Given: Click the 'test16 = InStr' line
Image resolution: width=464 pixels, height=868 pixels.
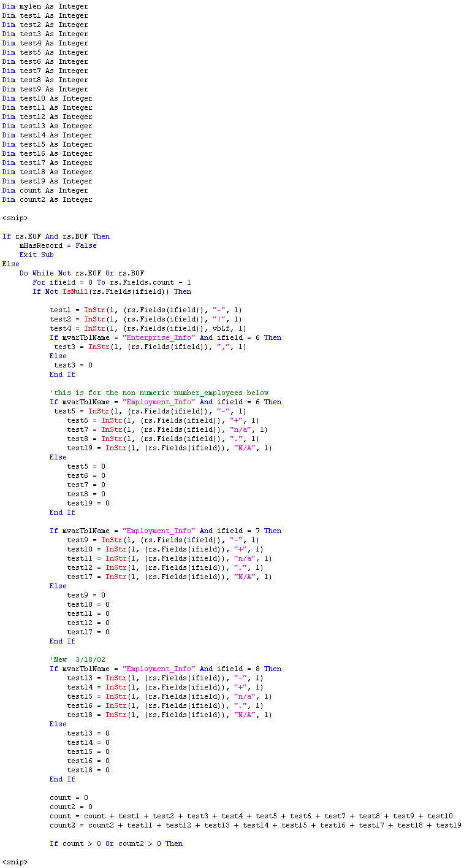Looking at the screenshot, I should 165,705.
